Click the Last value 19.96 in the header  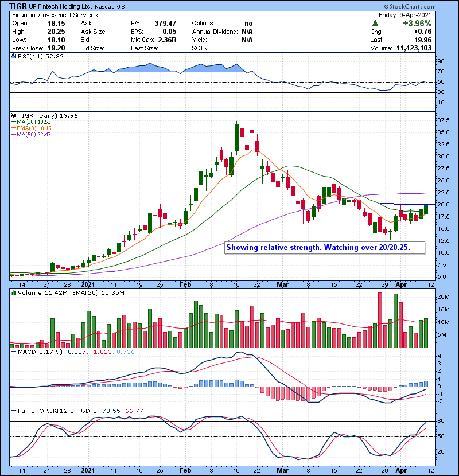tap(423, 40)
